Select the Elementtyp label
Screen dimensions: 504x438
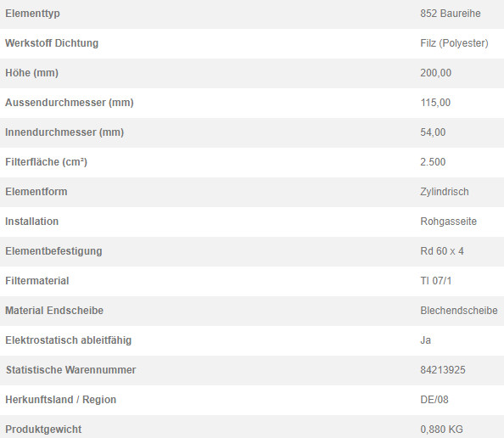(32, 14)
